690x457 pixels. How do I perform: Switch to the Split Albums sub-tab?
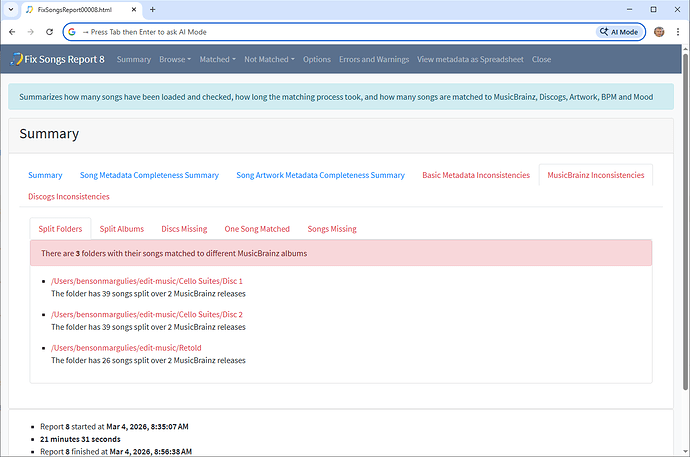(x=121, y=229)
